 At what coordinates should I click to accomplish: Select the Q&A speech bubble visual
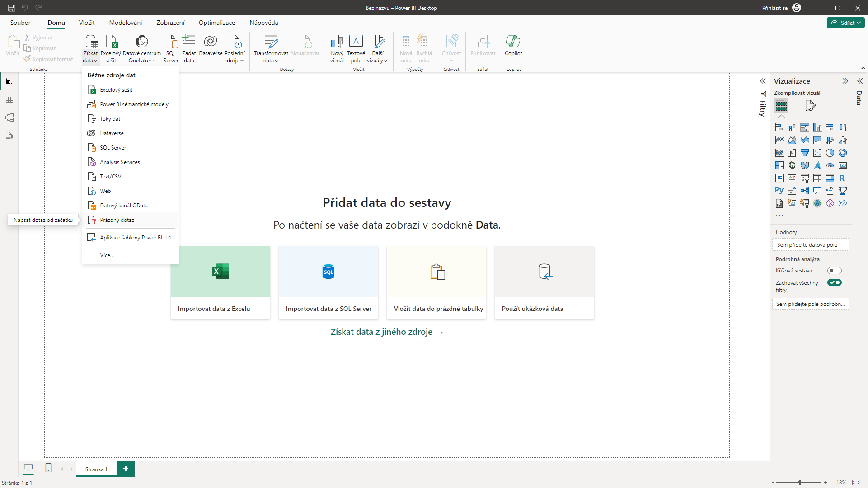817,191
